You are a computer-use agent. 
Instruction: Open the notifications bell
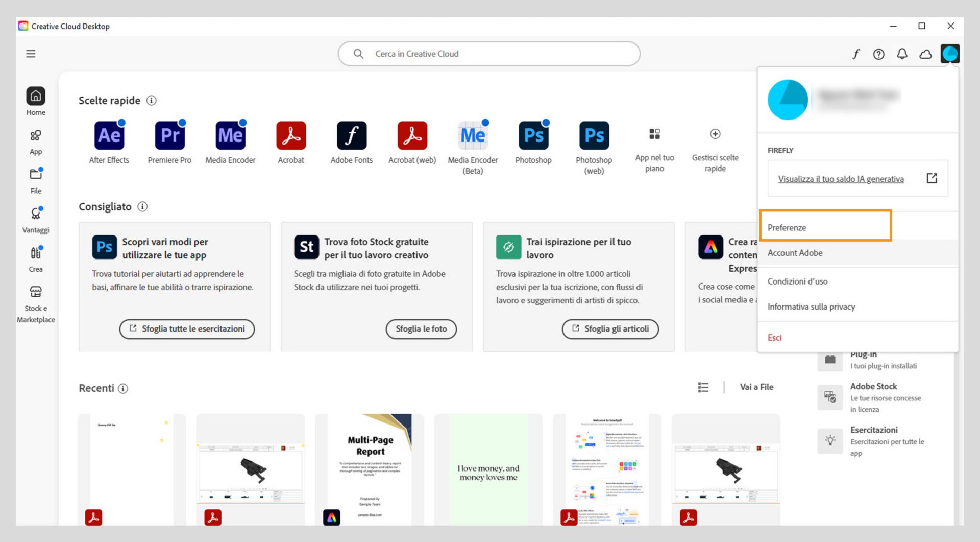coord(902,54)
